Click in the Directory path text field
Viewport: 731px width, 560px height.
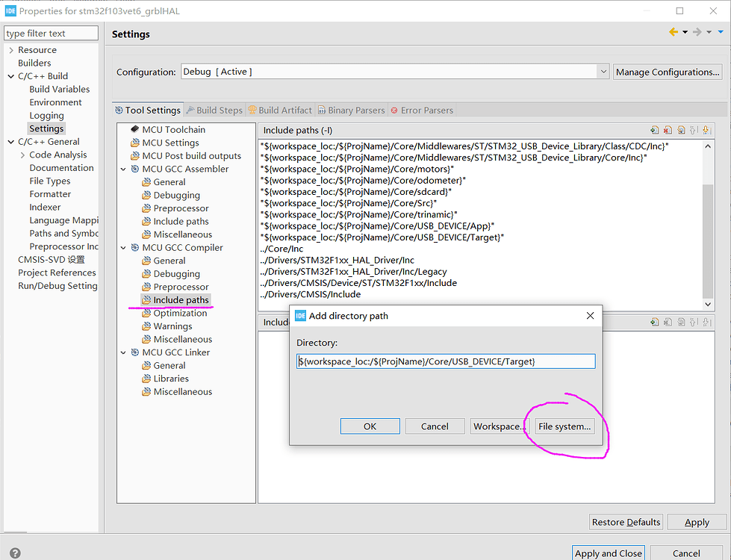tap(445, 361)
